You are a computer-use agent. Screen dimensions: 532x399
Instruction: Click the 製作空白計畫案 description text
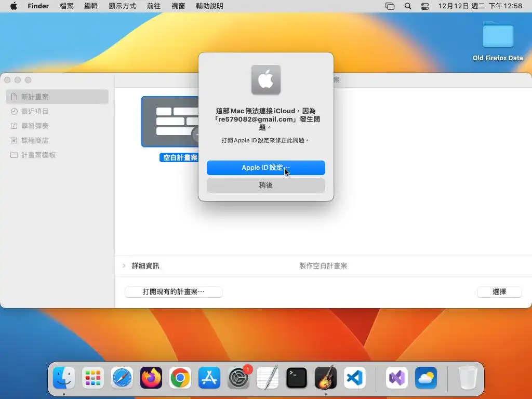[x=323, y=265]
